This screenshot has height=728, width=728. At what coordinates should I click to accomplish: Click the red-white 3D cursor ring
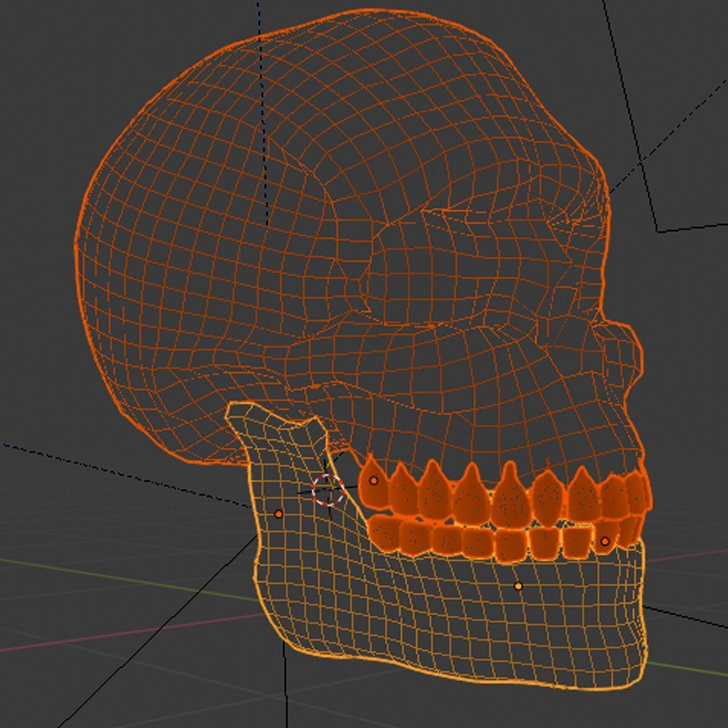pos(328,490)
